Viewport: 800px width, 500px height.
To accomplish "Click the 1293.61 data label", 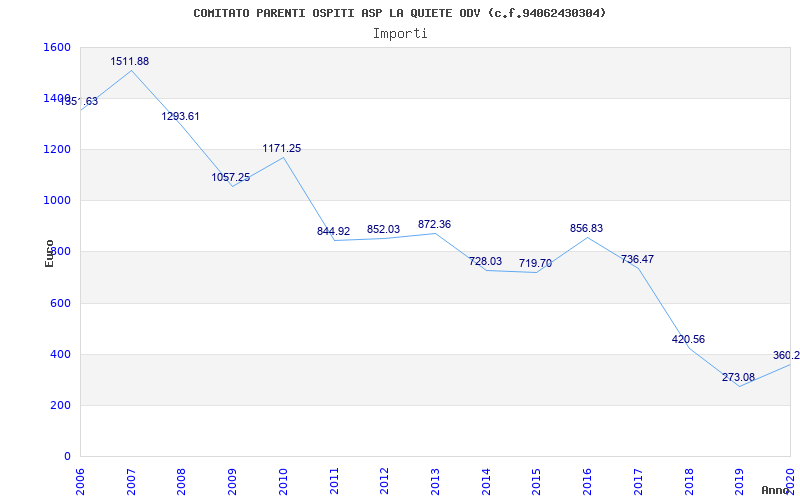I will [x=181, y=116].
